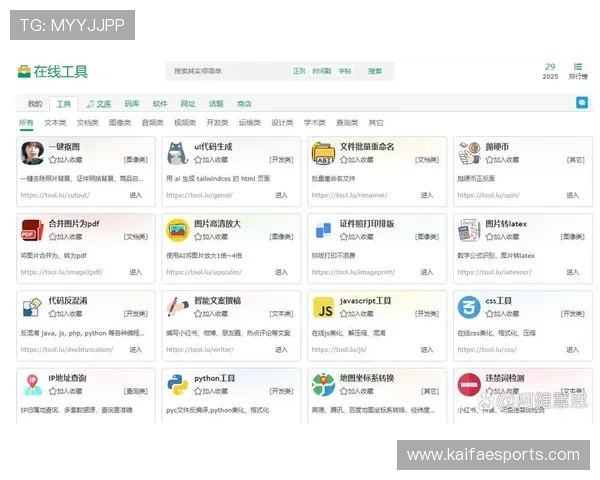
Task: Open the https://tool.lu/renamer/ link
Action: click(349, 195)
